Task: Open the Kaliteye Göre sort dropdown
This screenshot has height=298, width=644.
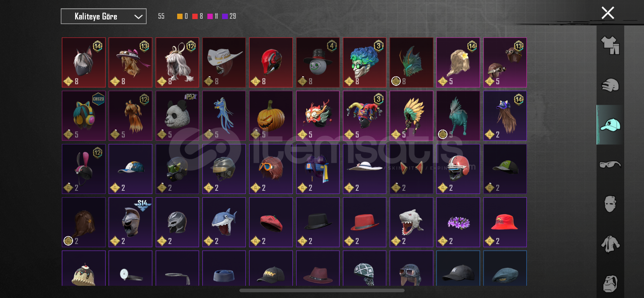Action: (103, 16)
